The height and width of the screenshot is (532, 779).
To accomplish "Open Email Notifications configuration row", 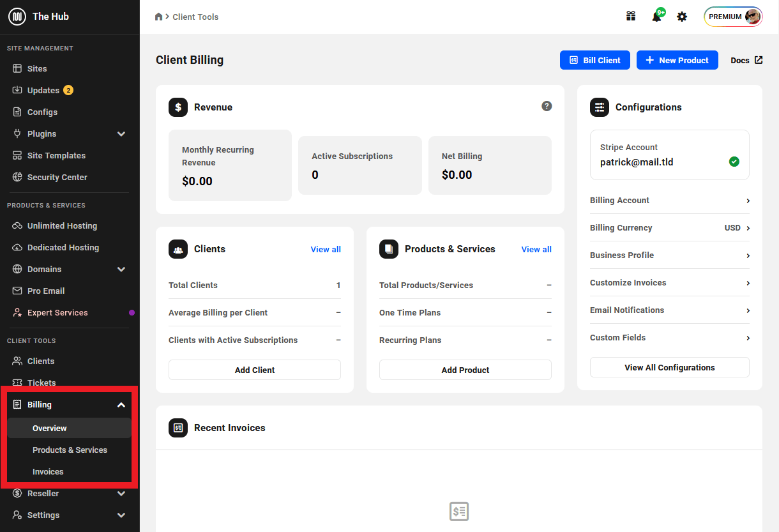I will (670, 310).
